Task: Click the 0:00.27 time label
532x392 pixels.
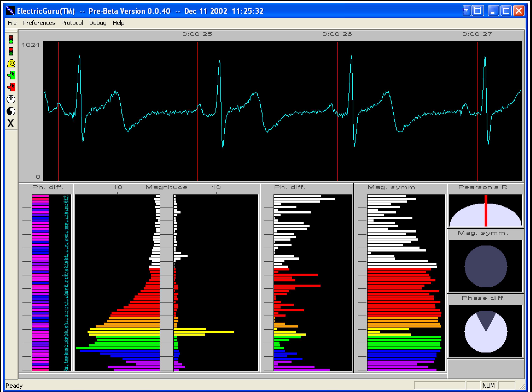Action: (477, 34)
